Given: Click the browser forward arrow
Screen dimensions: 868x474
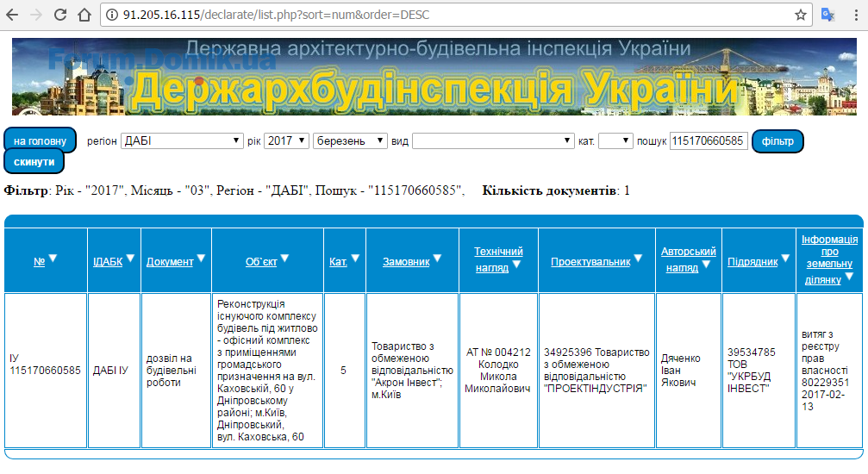Looking at the screenshot, I should point(36,15).
